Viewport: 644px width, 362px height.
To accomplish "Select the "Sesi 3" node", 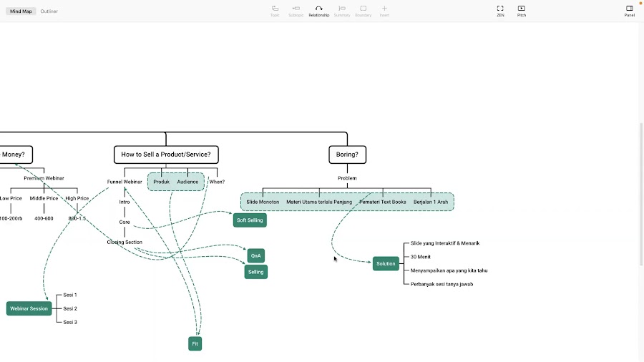I will pos(70,322).
